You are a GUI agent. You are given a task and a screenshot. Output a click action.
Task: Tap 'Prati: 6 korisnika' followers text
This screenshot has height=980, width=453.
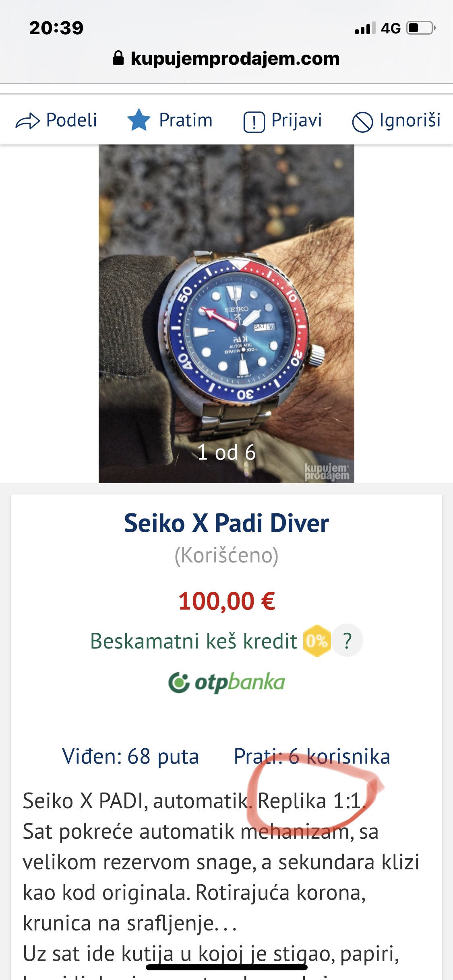pos(312,757)
